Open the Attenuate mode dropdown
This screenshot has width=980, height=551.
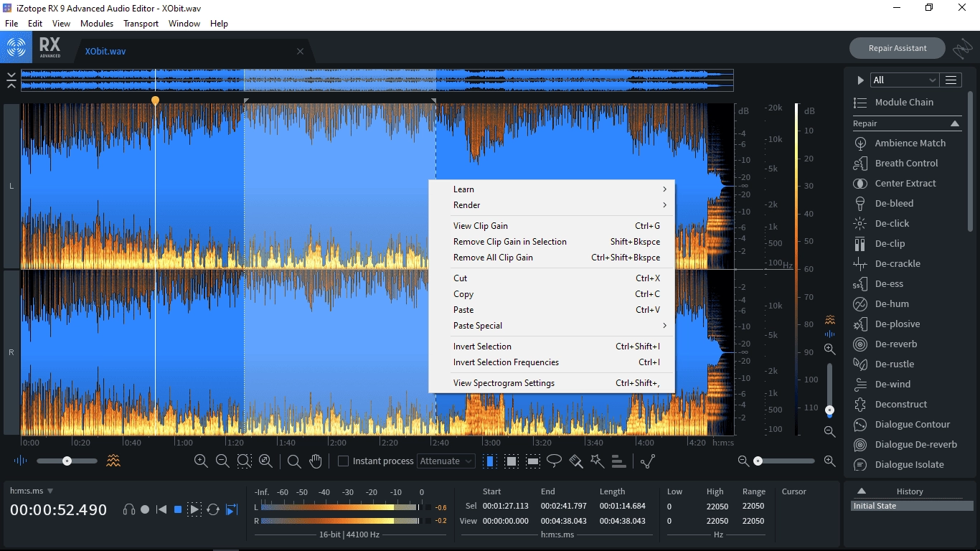click(x=446, y=461)
